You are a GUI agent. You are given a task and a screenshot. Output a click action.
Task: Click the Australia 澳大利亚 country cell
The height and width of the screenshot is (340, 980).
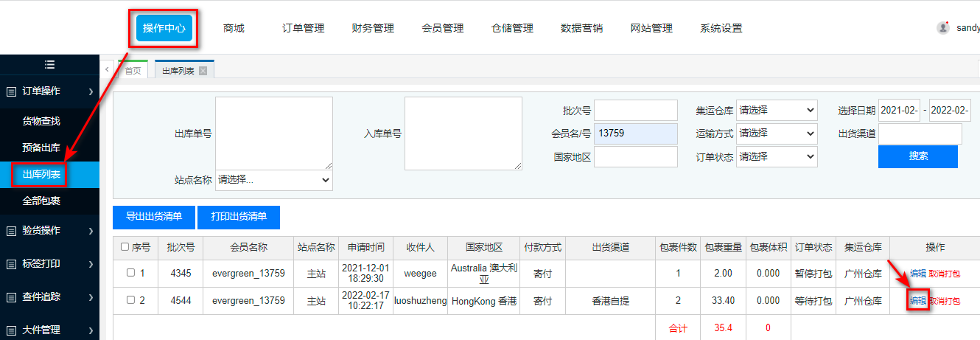click(484, 274)
